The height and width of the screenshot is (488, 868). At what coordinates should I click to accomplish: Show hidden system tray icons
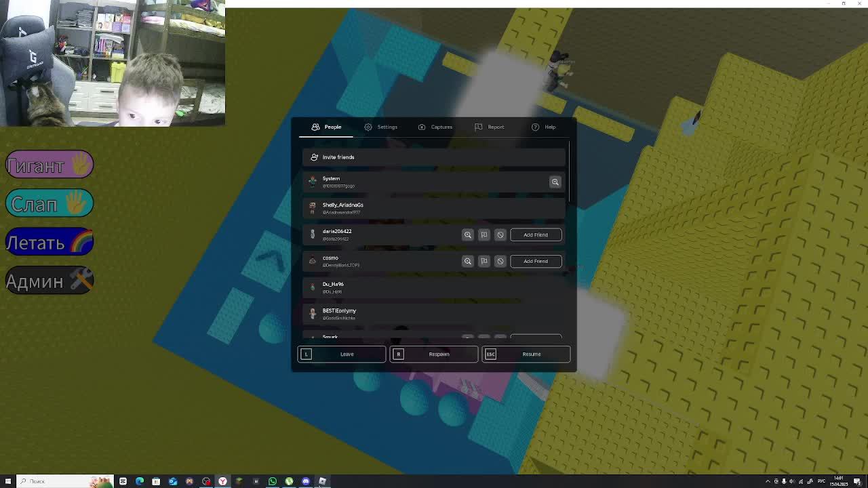tap(768, 481)
